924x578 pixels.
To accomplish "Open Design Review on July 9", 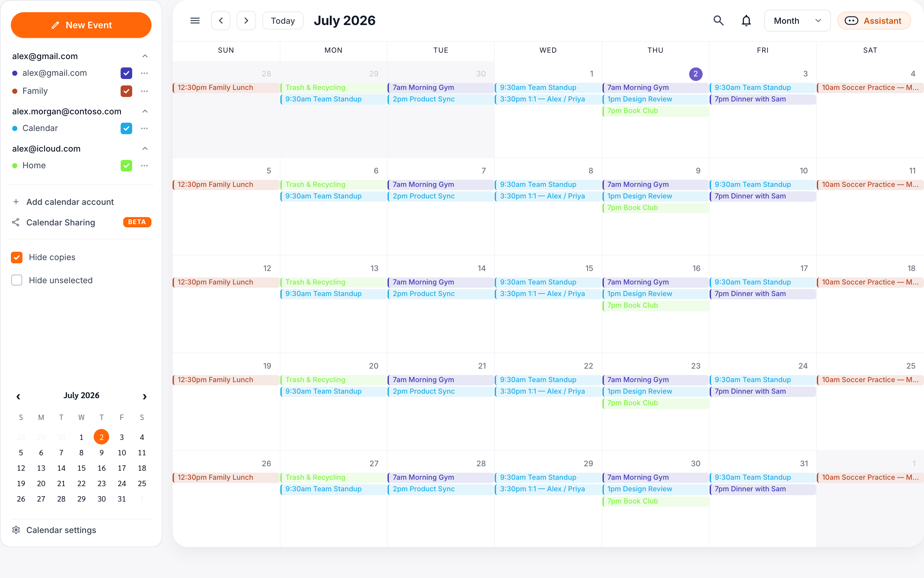I will pos(655,196).
